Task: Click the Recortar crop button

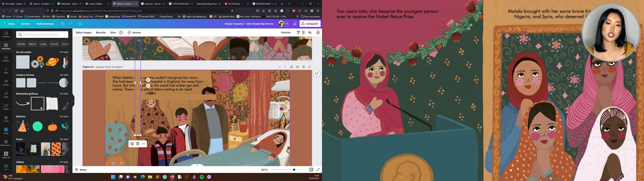Action: point(101,33)
